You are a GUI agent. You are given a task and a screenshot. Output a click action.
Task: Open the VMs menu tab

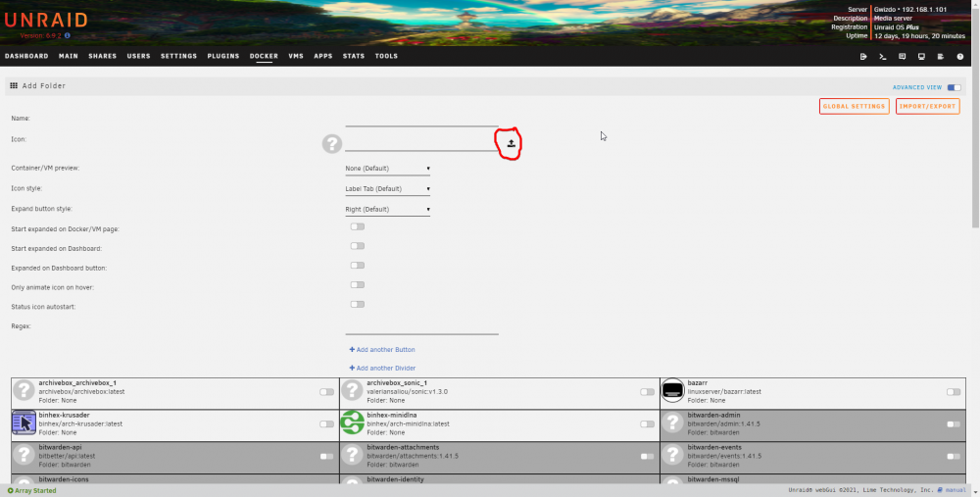(x=296, y=56)
